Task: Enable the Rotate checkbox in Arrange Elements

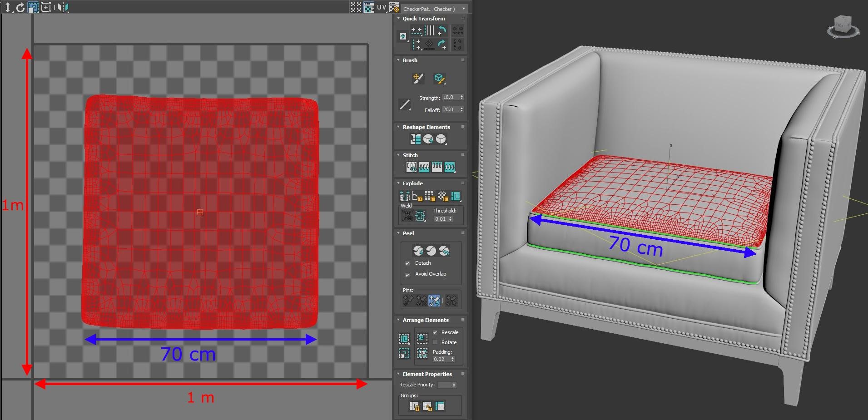Action: (x=436, y=342)
